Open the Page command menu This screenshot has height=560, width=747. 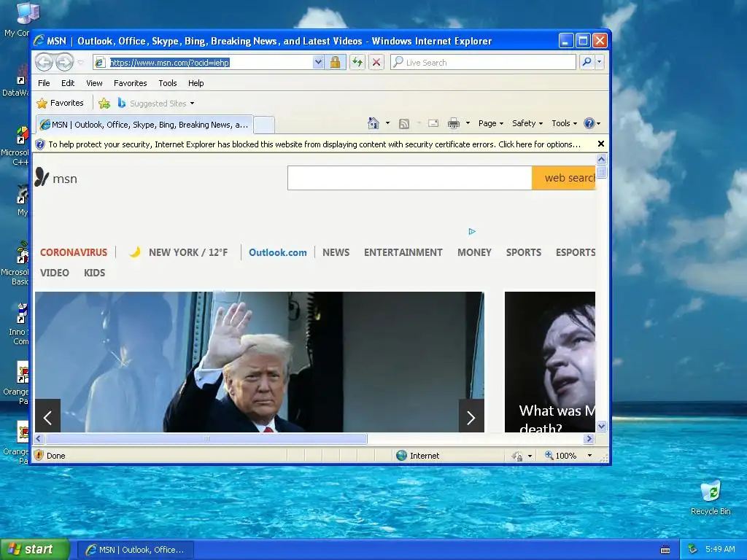click(491, 123)
